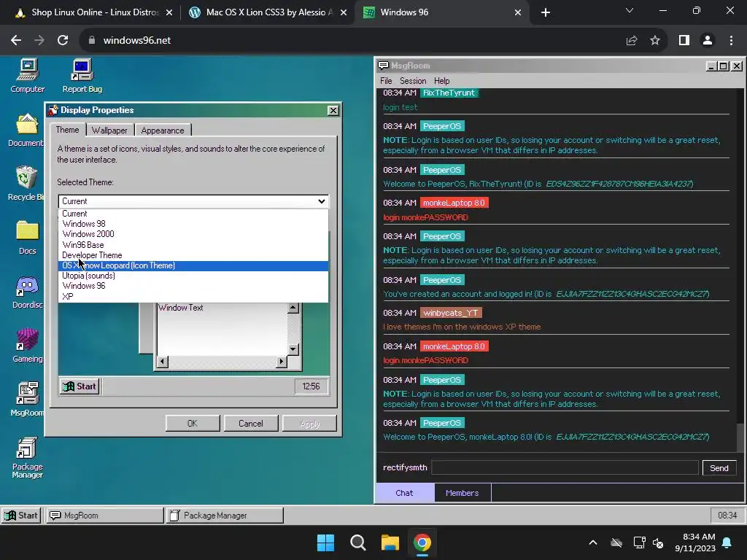Open the Gameing desktop icon

click(x=27, y=345)
